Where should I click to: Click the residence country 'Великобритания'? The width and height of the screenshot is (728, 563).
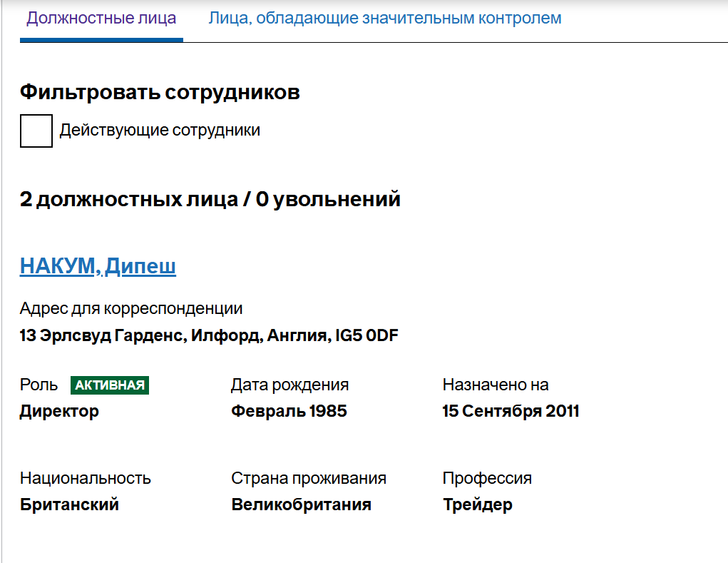coord(301,504)
